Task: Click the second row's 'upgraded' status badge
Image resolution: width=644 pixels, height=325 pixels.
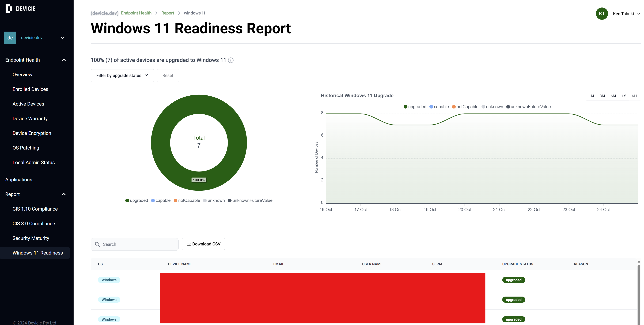Action: [513, 300]
